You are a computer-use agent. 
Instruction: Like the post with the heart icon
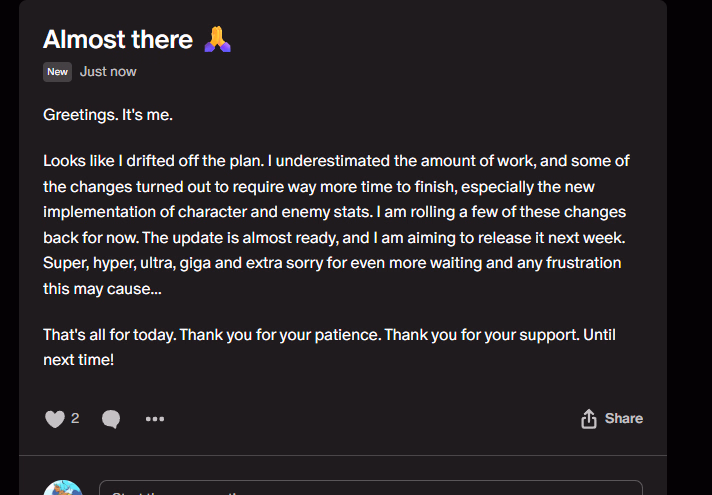54,419
